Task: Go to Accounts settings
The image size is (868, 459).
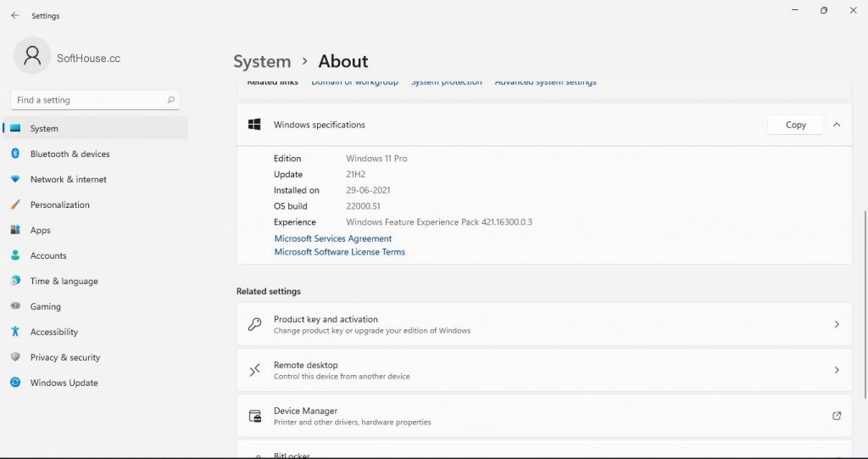Action: coord(95,255)
